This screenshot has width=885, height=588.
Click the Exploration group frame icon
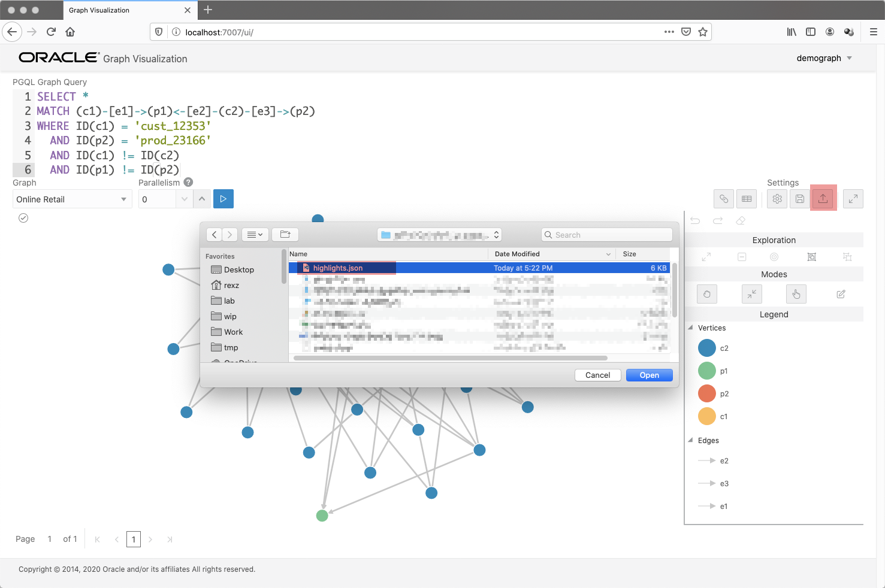(812, 257)
